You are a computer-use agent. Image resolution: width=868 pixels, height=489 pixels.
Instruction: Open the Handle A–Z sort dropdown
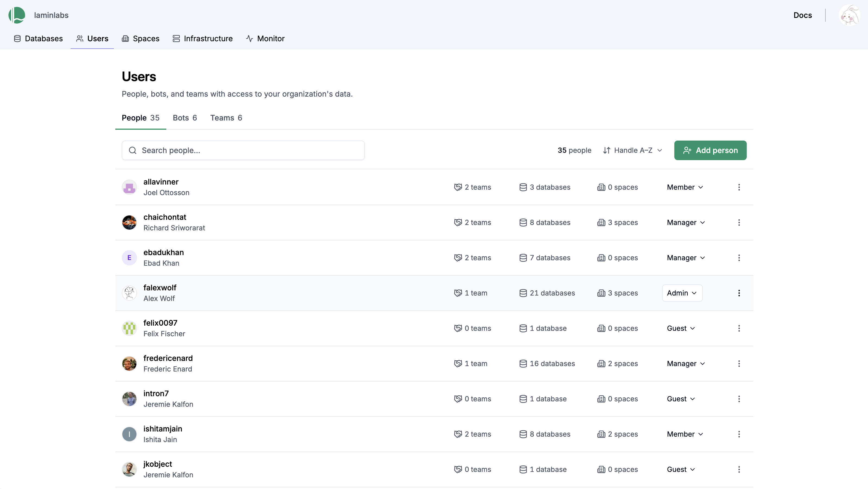(x=633, y=150)
